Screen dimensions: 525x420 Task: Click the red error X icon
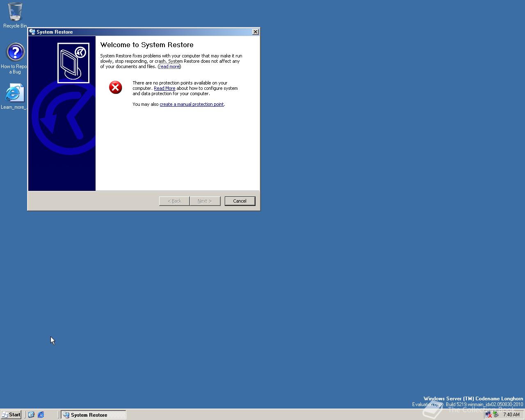tap(116, 87)
